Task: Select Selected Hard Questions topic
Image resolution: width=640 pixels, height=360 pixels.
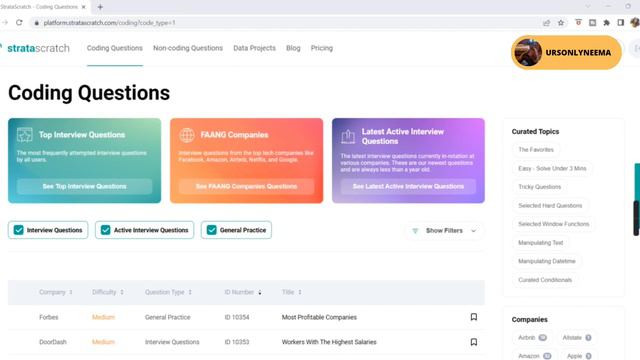Action: click(550, 206)
